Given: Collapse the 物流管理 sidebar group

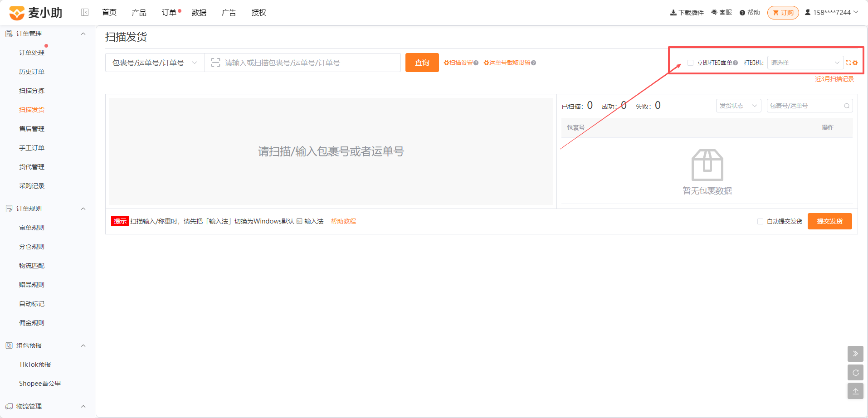Looking at the screenshot, I should click(x=83, y=406).
